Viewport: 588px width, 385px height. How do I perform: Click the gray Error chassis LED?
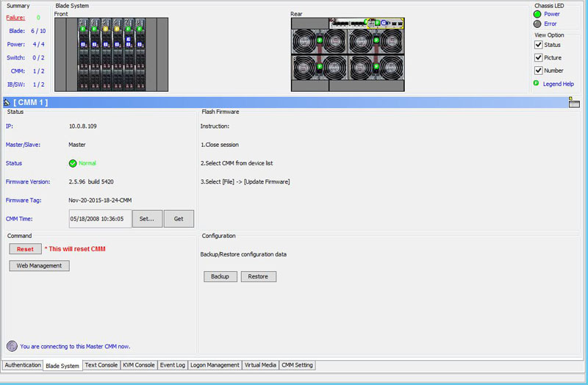coord(537,24)
